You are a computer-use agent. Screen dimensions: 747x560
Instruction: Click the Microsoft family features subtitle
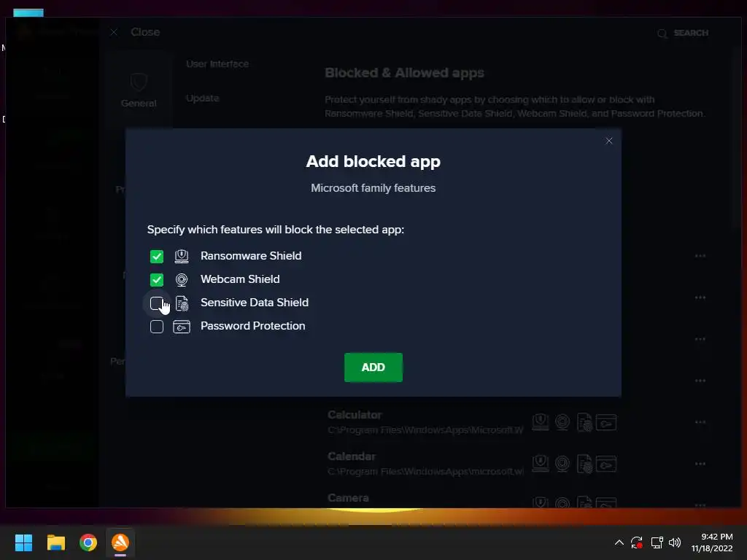[373, 188]
